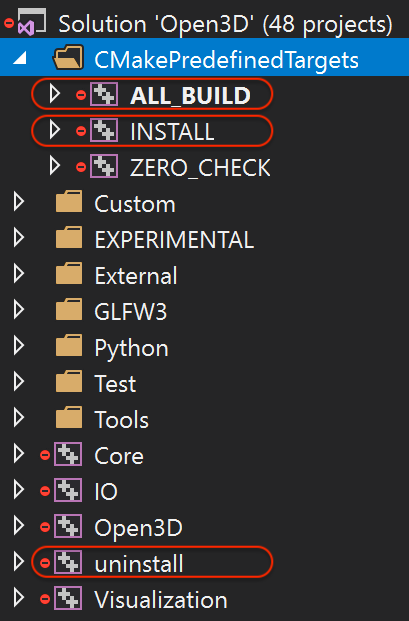This screenshot has height=621, width=409.
Task: Click the Open3D project icon
Action: [x=68, y=526]
